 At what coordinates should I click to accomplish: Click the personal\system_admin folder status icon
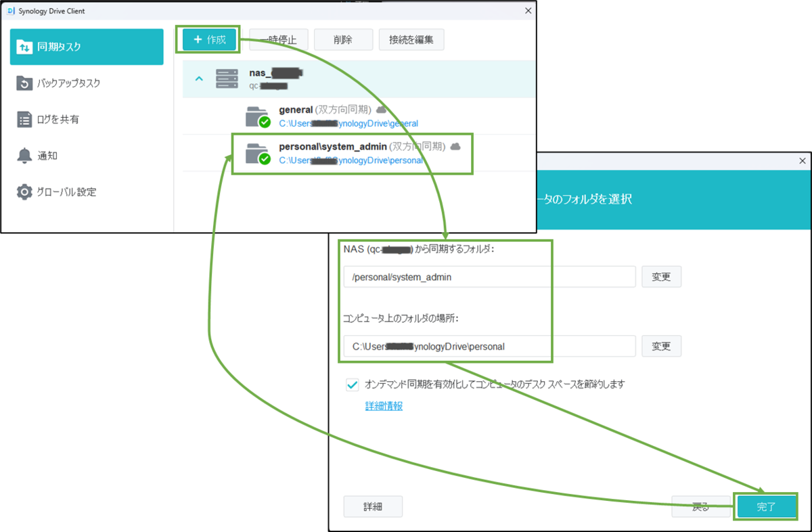pyautogui.click(x=258, y=154)
